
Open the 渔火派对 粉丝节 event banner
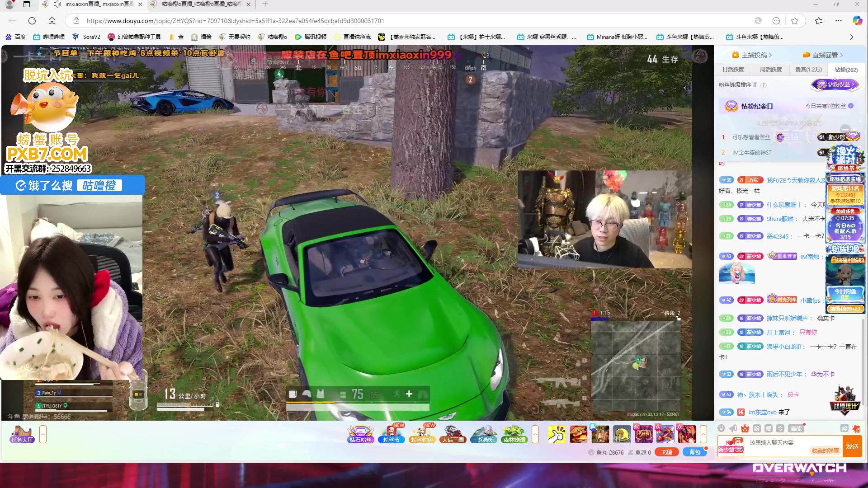click(845, 158)
